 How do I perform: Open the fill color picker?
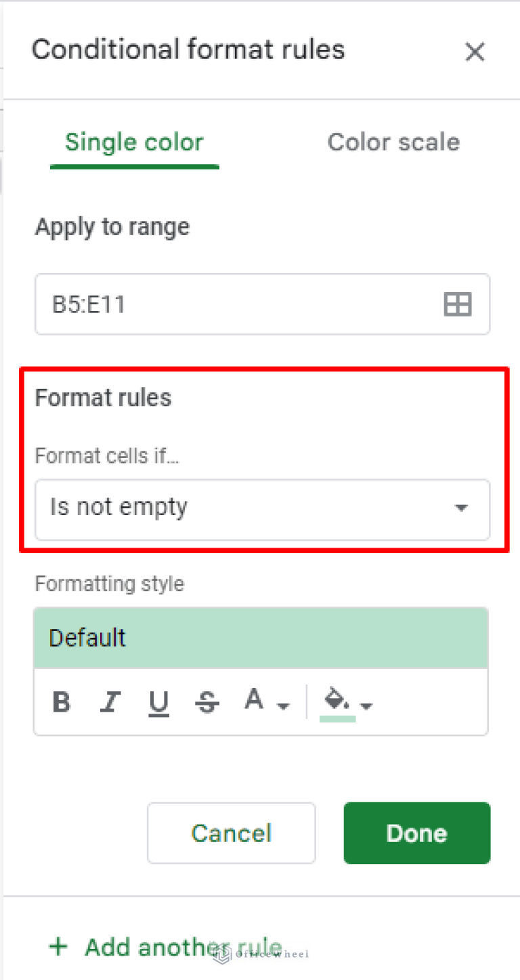point(337,699)
